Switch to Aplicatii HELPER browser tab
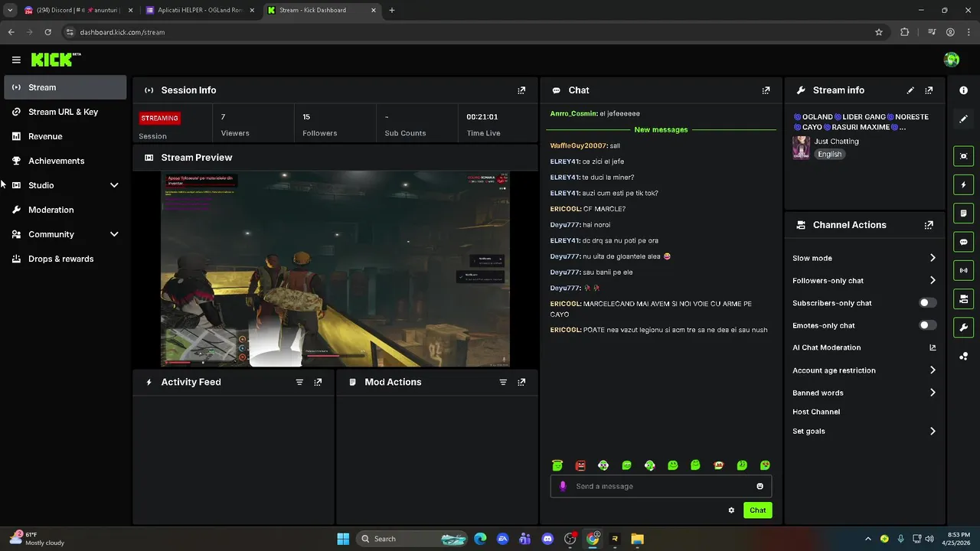Image resolution: width=980 pixels, height=551 pixels. point(201,10)
